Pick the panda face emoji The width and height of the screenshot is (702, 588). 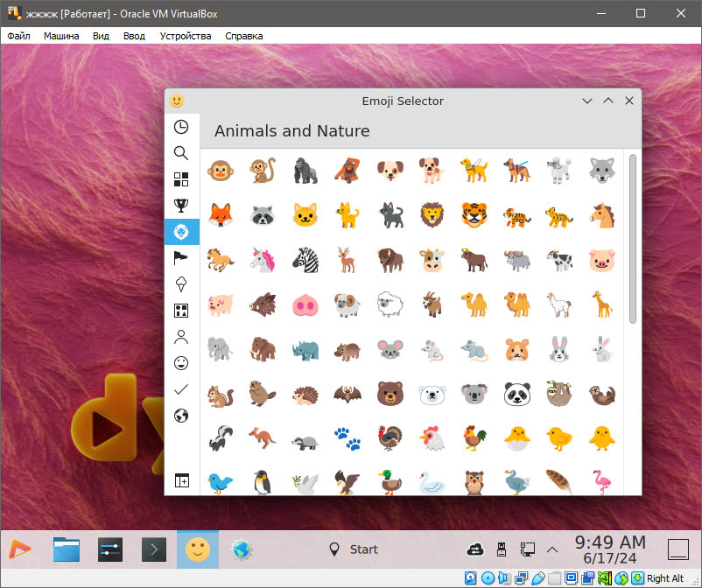517,395
